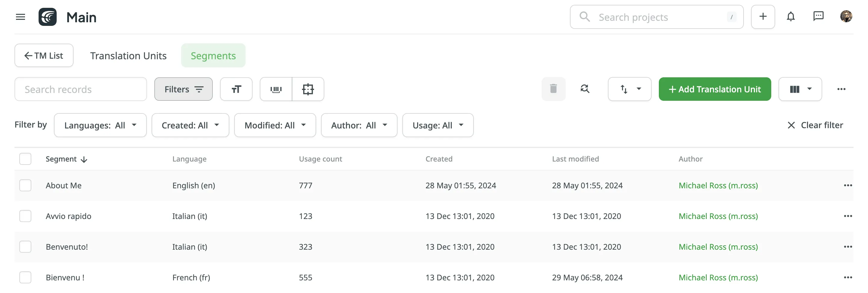This screenshot has height=293, width=868.
Task: Click the trash delete icon
Action: click(x=553, y=89)
